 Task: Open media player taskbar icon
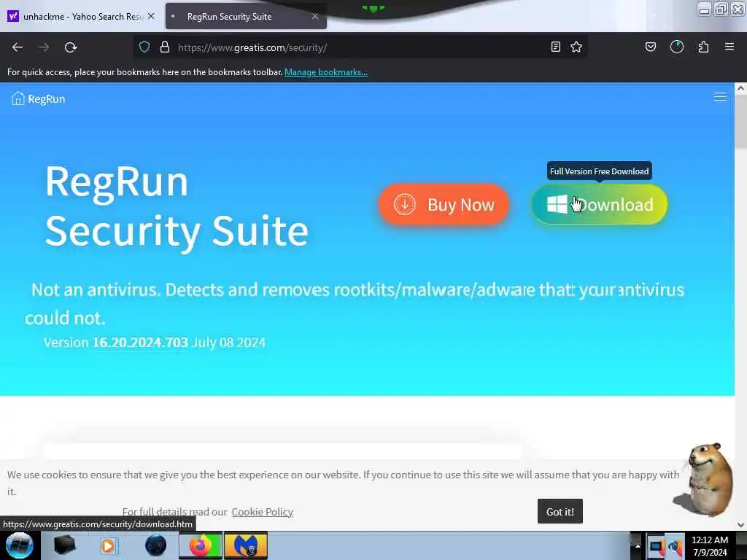(x=108, y=545)
